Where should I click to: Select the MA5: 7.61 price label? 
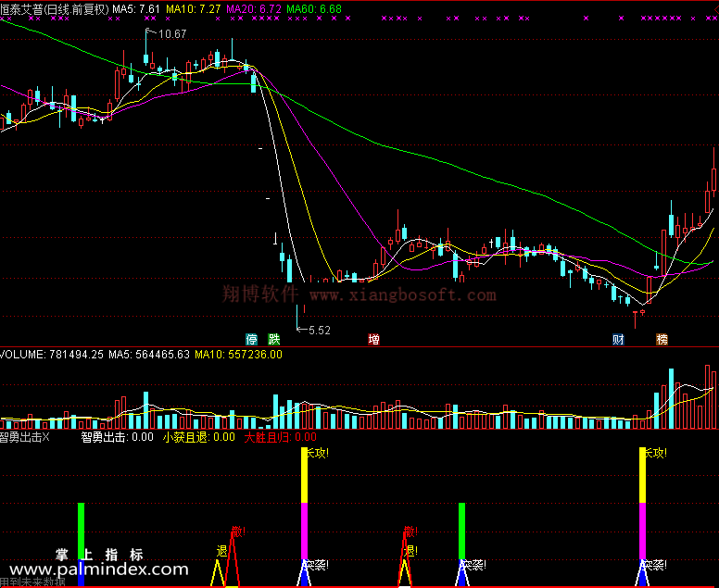point(136,9)
